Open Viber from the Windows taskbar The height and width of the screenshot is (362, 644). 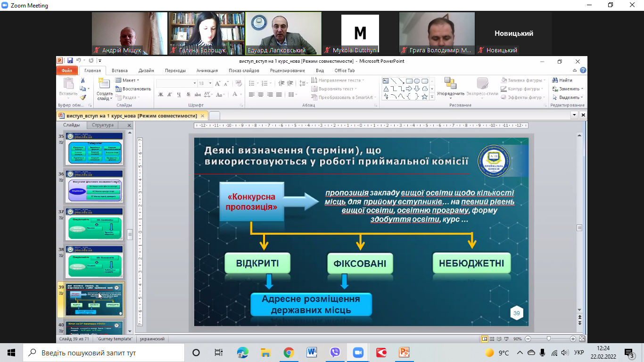335,353
